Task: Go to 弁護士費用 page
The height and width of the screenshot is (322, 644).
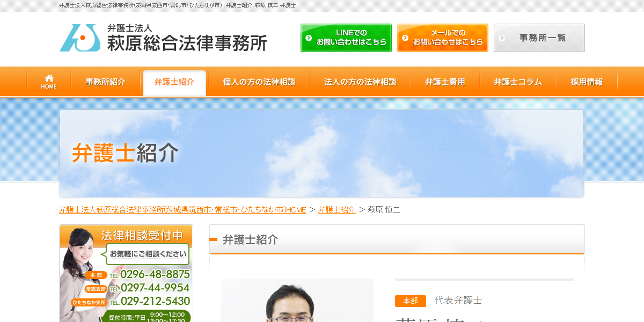Action: point(445,82)
